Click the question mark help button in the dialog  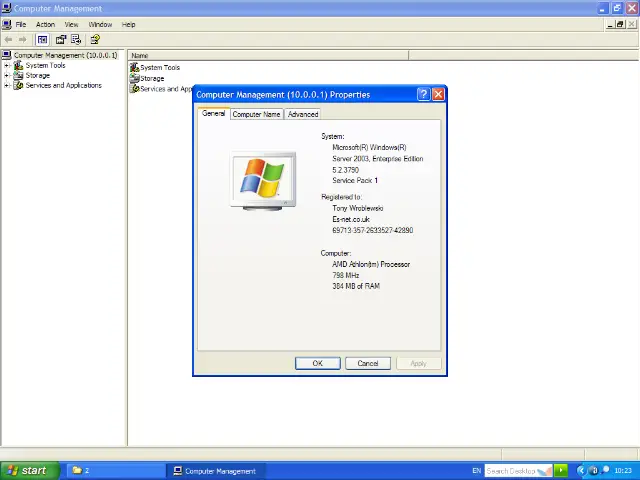(x=424, y=95)
